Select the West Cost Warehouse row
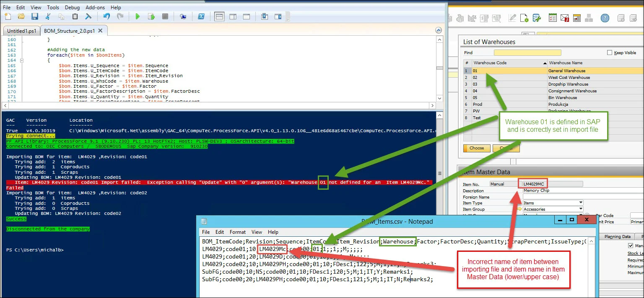 (569, 78)
